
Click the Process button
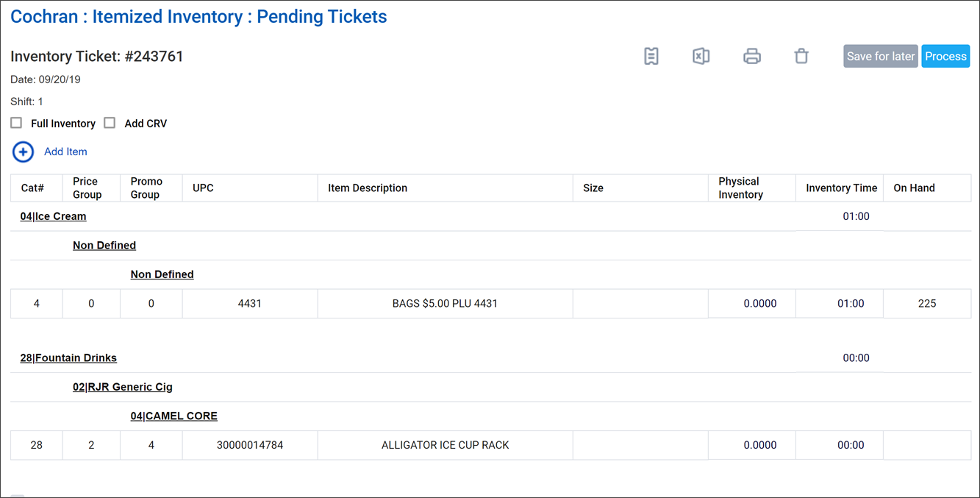click(945, 57)
